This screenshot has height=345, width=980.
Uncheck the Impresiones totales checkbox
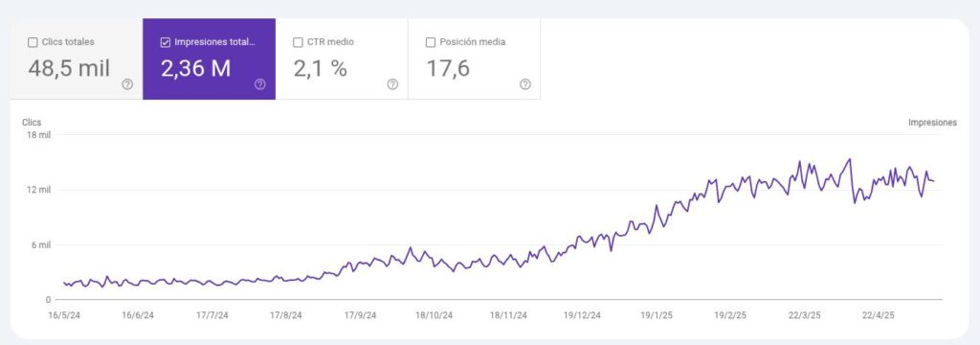165,42
